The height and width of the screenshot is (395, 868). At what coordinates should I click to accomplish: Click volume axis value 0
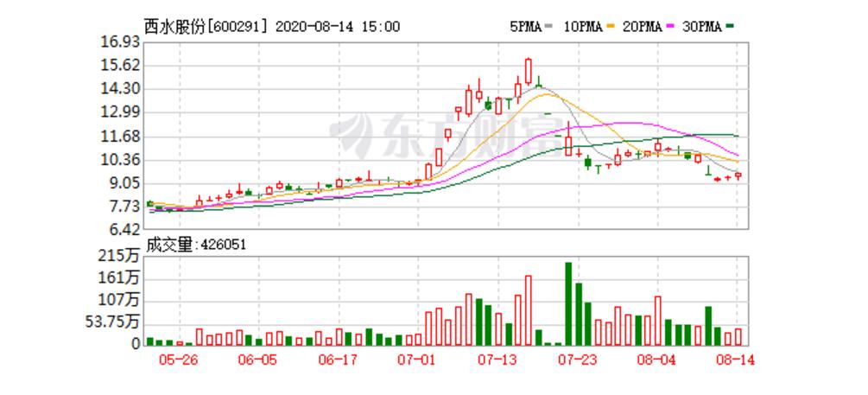[136, 343]
